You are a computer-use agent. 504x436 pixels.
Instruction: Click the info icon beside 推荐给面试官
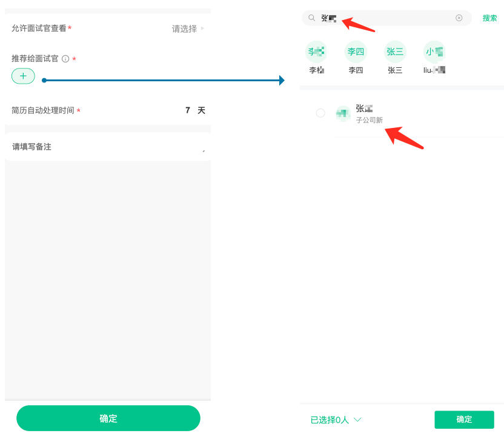click(65, 59)
